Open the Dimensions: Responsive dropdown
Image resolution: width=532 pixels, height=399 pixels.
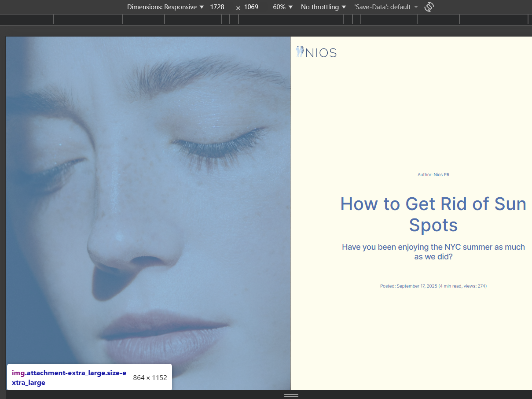[x=165, y=7]
